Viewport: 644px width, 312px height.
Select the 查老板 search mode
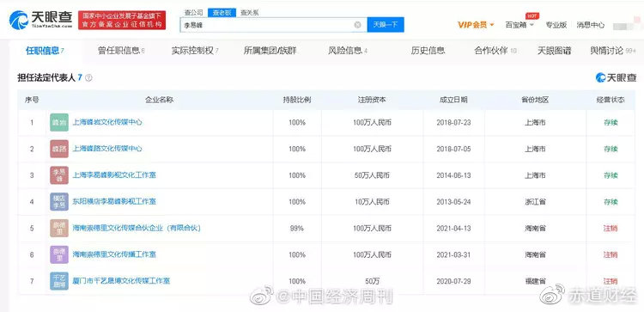[222, 13]
